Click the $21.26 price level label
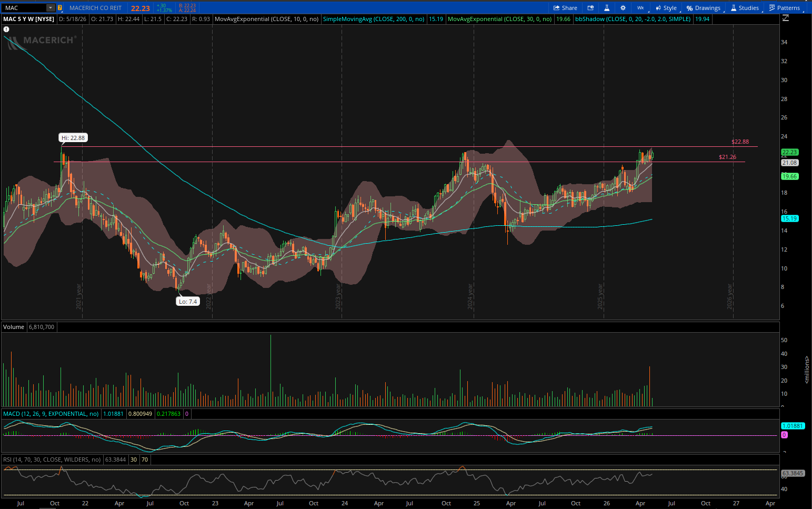 728,157
